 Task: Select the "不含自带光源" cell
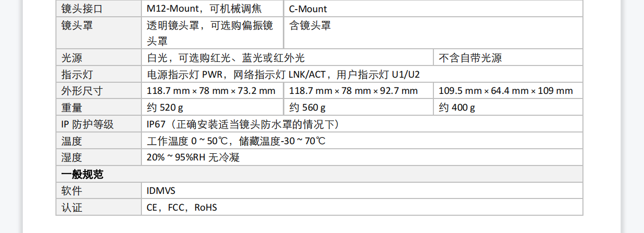[470, 58]
